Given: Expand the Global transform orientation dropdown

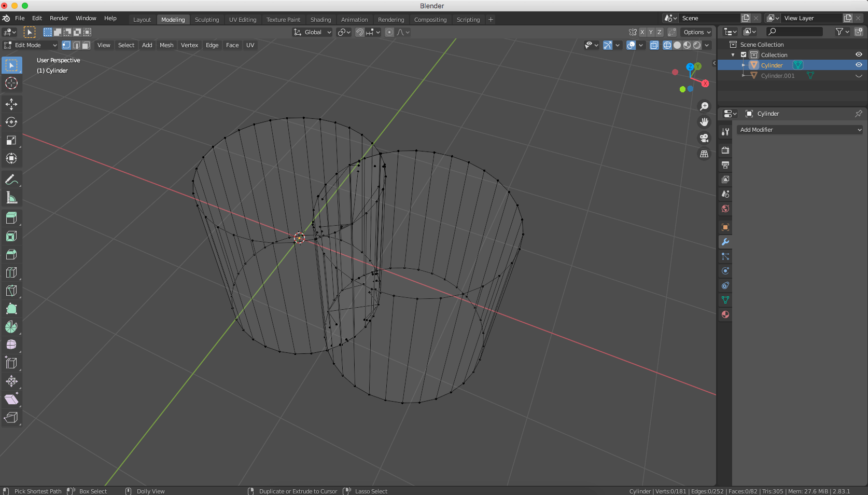Looking at the screenshot, I should click(313, 32).
